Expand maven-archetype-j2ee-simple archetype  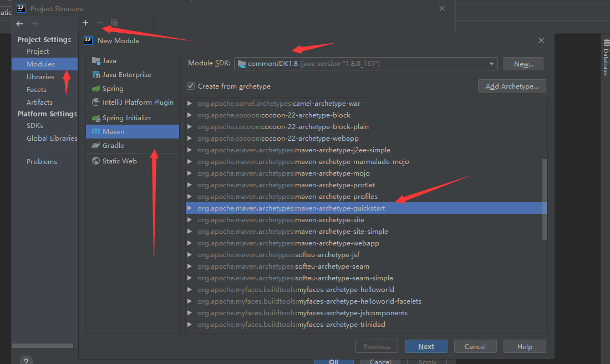click(x=190, y=150)
